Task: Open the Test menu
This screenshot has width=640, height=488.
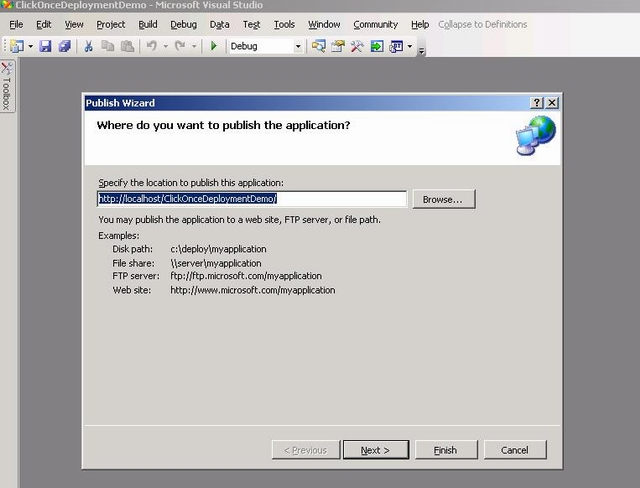Action: click(x=251, y=24)
